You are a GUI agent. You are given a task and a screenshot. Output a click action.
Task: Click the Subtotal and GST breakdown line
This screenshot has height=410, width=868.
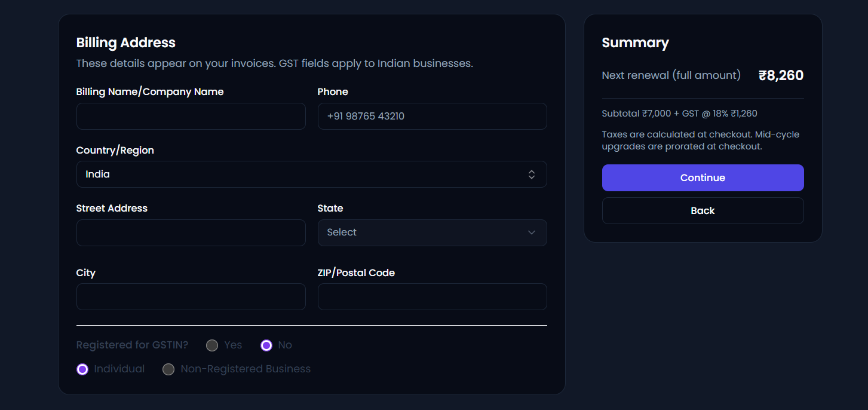tap(680, 114)
